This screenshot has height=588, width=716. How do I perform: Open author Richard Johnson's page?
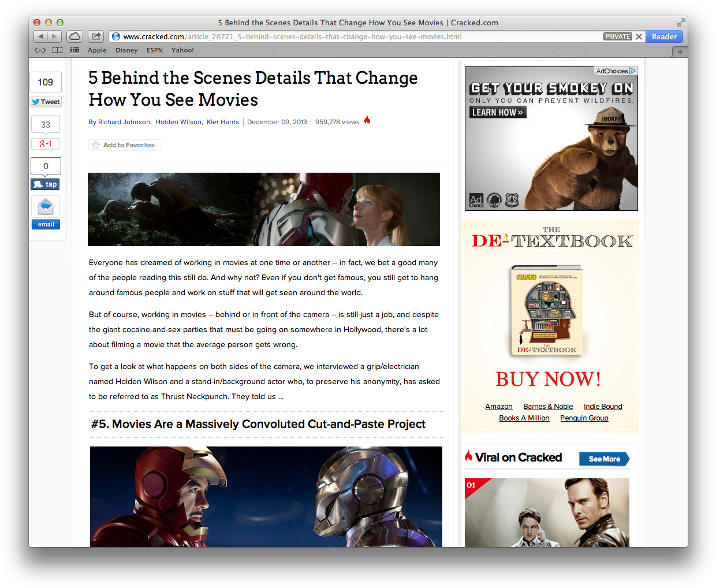(x=124, y=122)
